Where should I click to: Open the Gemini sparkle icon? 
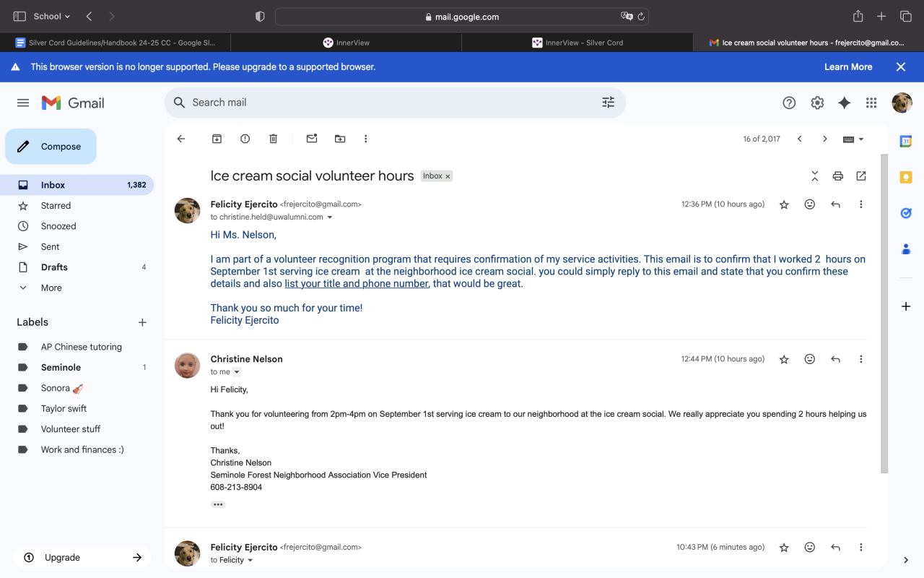click(x=845, y=103)
